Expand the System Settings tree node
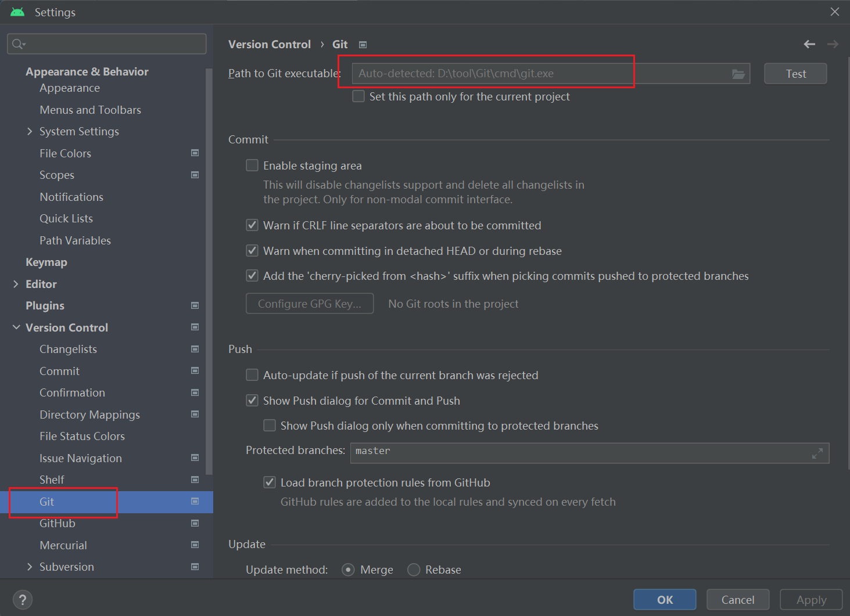Screen dimensions: 850x616 [30, 131]
